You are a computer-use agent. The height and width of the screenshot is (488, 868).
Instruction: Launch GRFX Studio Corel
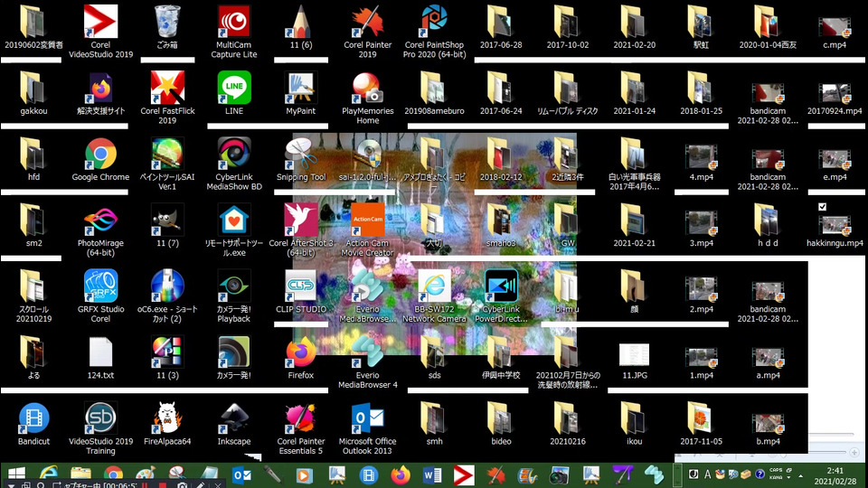tap(100, 296)
